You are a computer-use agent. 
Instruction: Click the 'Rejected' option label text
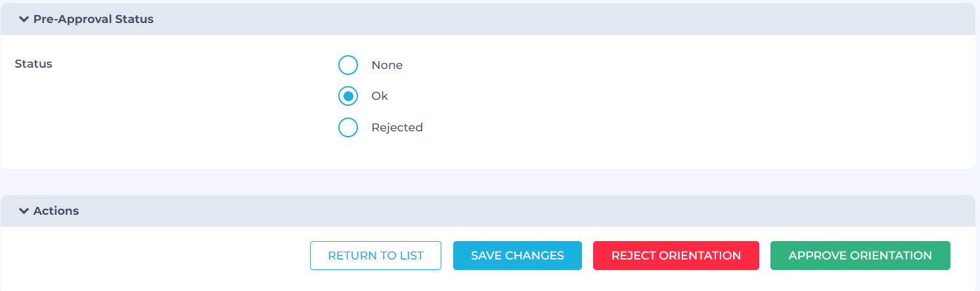397,127
